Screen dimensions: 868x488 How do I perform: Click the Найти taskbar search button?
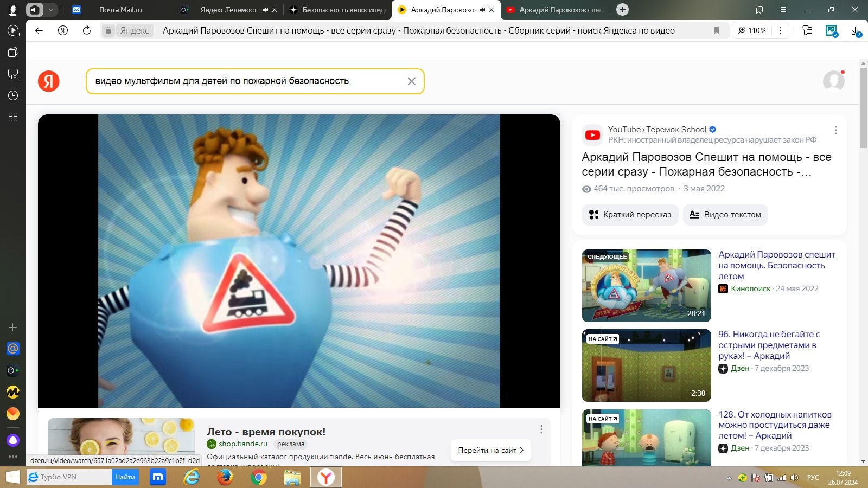coord(125,477)
